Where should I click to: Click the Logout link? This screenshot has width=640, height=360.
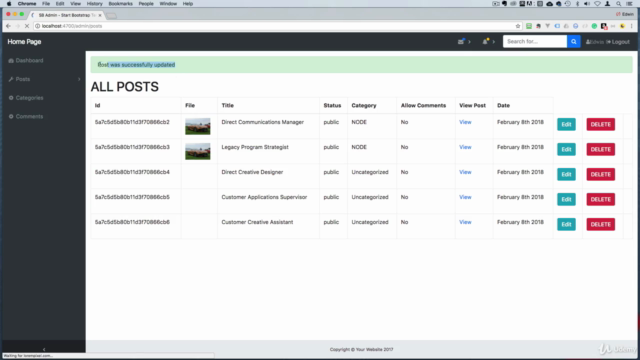pyautogui.click(x=618, y=42)
